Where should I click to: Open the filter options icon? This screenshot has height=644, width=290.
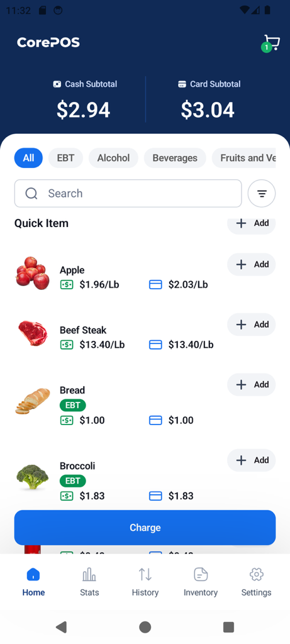click(x=262, y=194)
